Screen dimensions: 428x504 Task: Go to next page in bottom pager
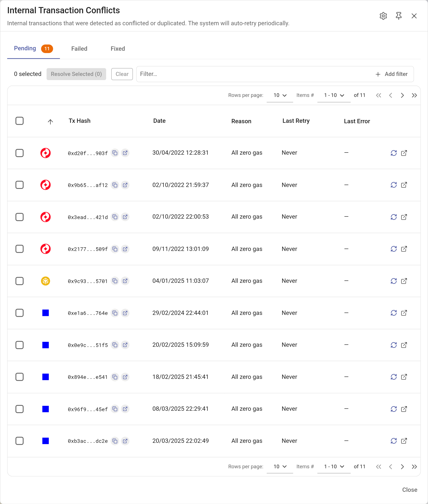[x=402, y=467]
